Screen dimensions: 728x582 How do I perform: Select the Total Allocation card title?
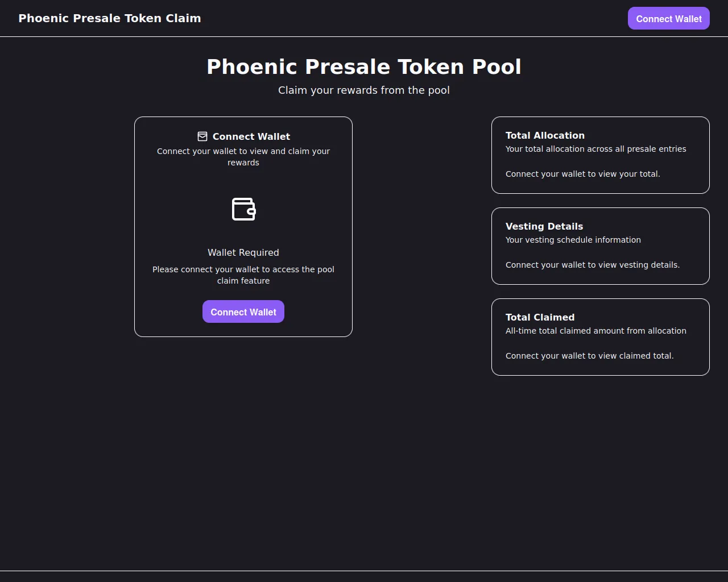pyautogui.click(x=545, y=135)
